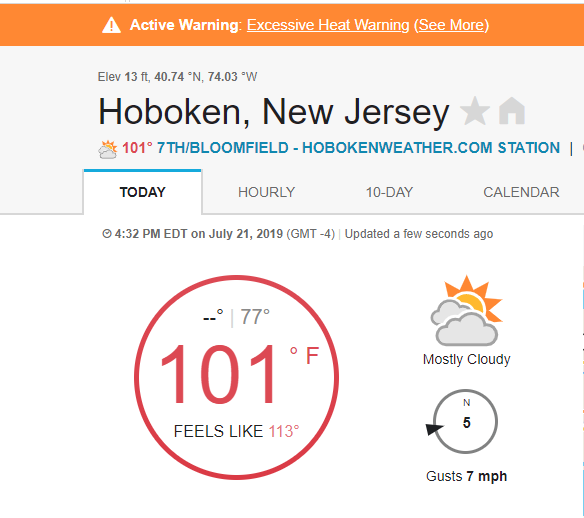The width and height of the screenshot is (584, 518).
Task: Click the See More warning link
Action: [x=451, y=25]
